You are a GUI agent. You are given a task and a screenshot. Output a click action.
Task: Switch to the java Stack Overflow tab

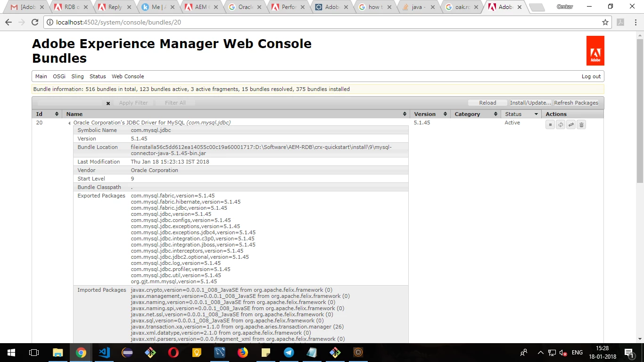[x=418, y=7]
